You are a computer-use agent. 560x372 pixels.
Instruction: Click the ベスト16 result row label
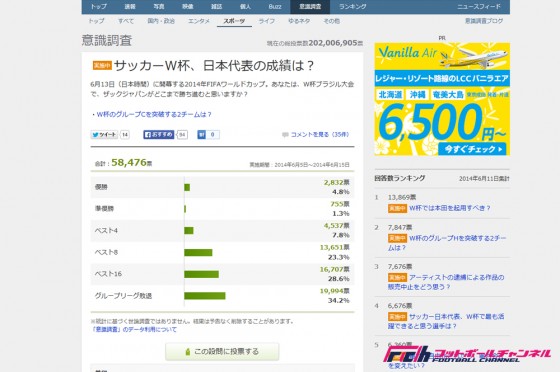coord(108,274)
